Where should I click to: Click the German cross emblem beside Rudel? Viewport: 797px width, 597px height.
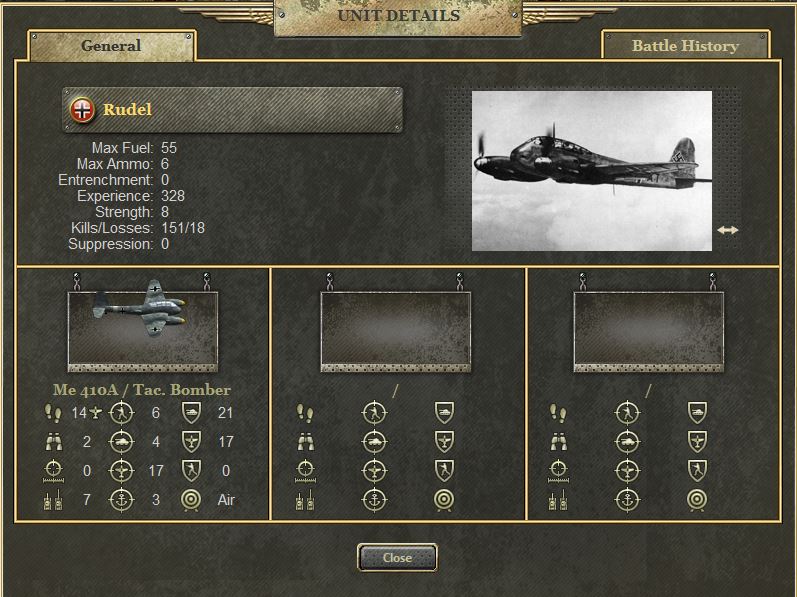tap(82, 110)
